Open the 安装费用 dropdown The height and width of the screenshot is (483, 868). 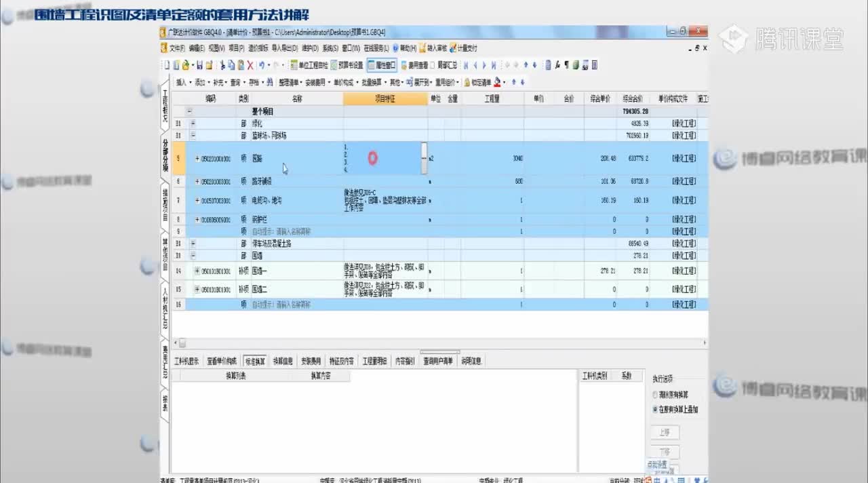[317, 82]
